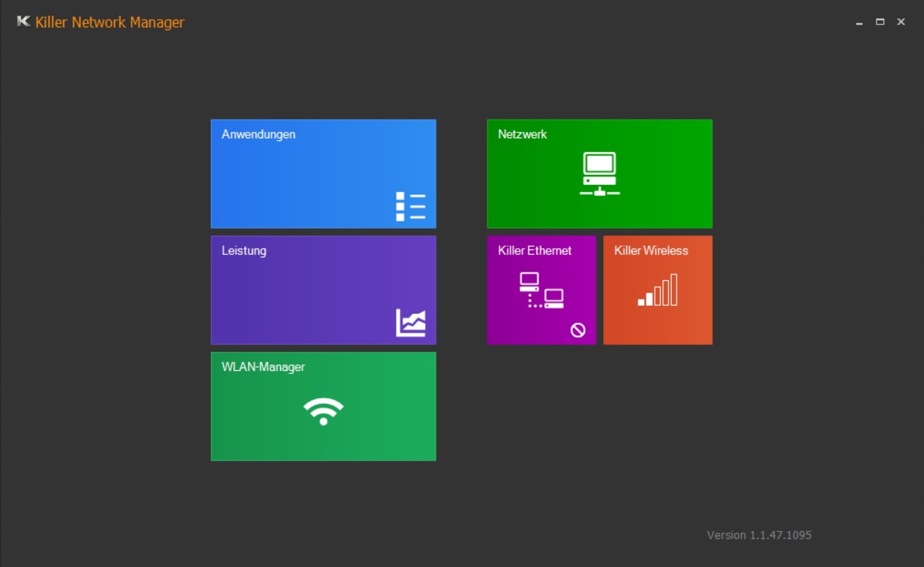
Task: Click the connected computers icon in Killer Ethernet
Action: click(x=542, y=290)
